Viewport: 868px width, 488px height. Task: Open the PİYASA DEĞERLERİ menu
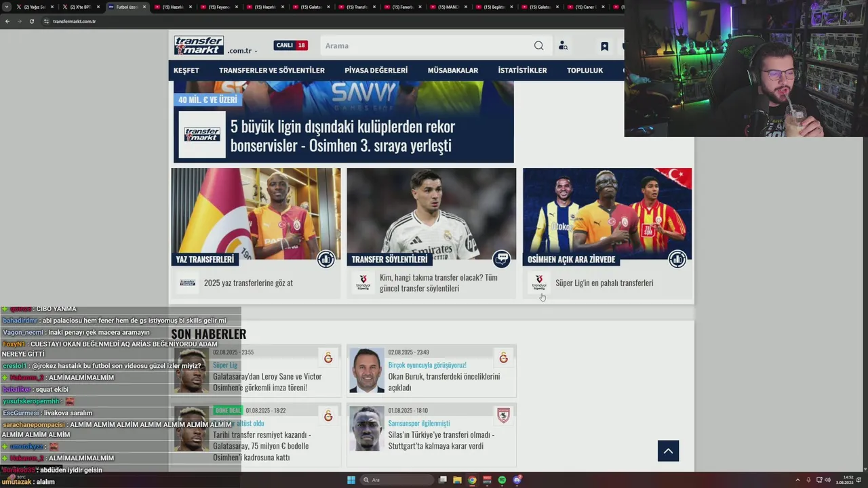click(376, 70)
